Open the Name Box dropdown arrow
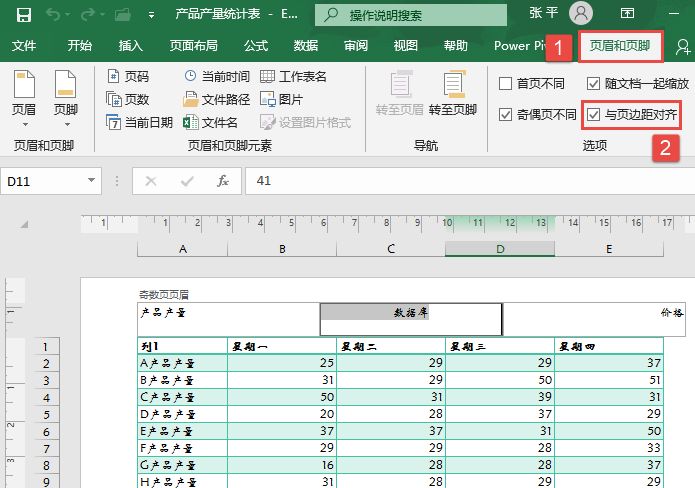695x488 pixels. (x=91, y=180)
